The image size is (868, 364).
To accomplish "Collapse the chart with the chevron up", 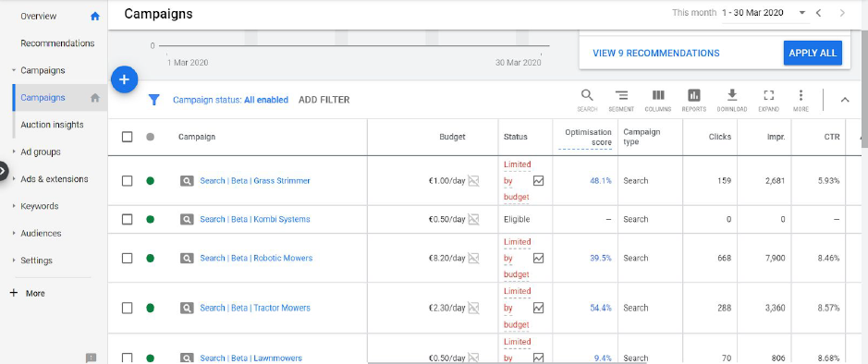I will point(844,100).
